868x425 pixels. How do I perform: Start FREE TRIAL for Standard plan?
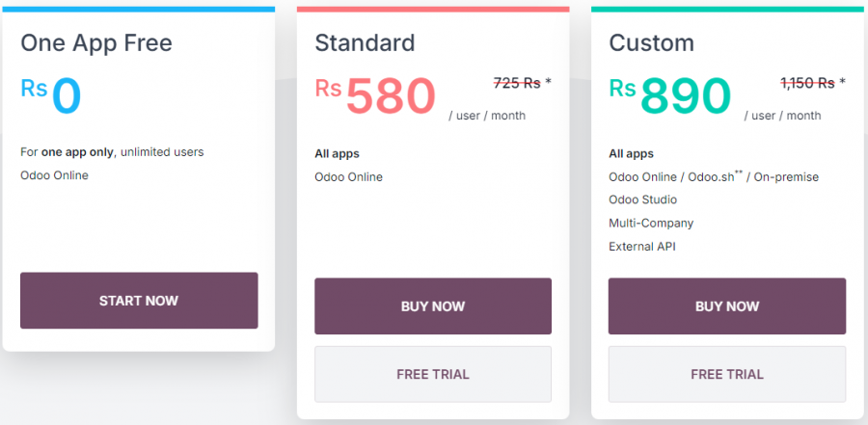433,374
